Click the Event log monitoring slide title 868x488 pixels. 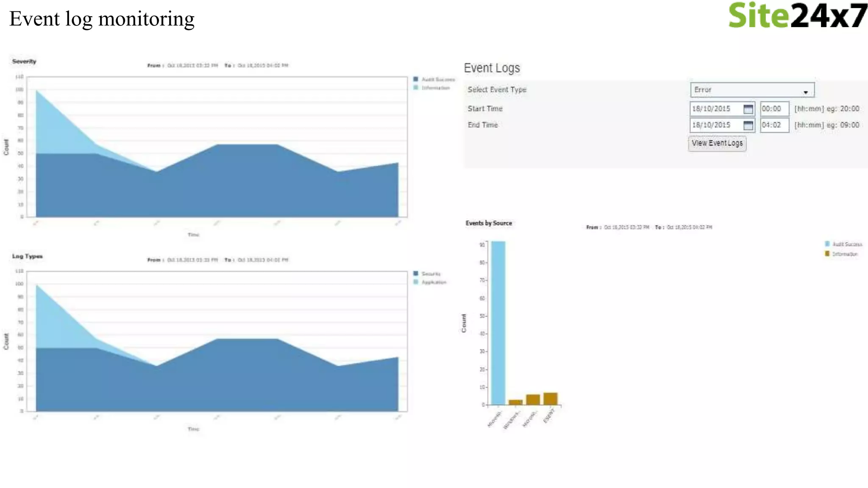102,19
